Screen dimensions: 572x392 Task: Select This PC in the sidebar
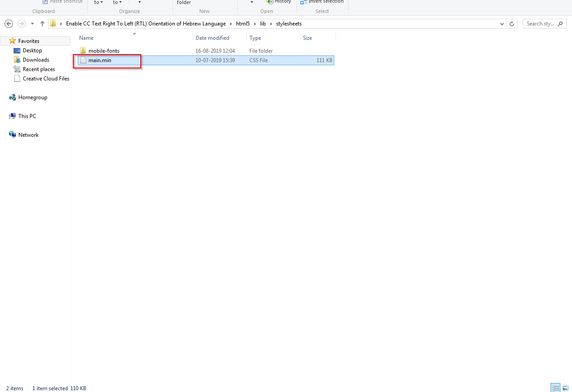[27, 116]
